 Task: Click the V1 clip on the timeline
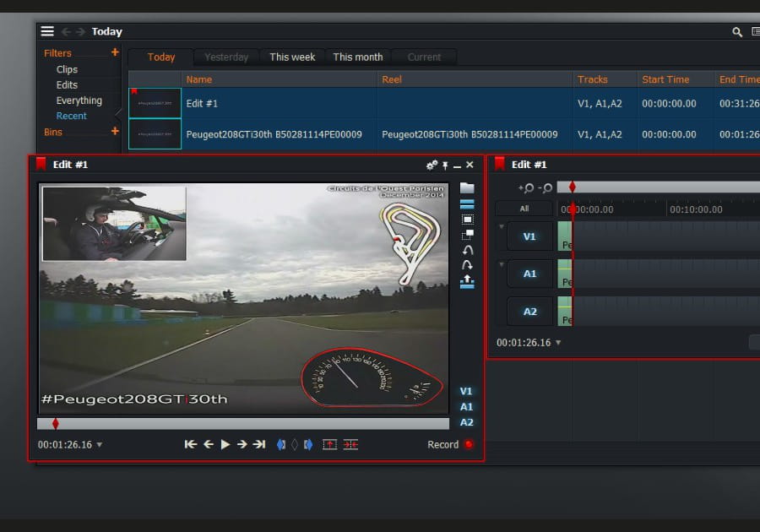[565, 236]
